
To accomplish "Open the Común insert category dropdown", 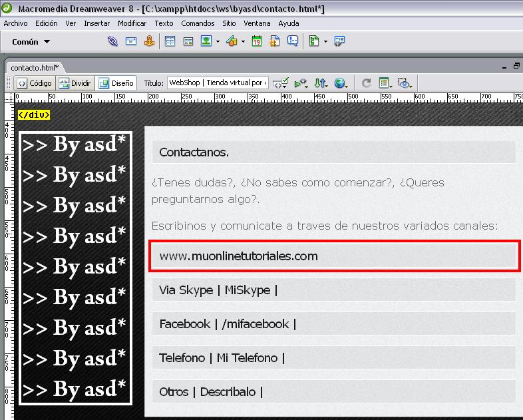I will point(31,42).
